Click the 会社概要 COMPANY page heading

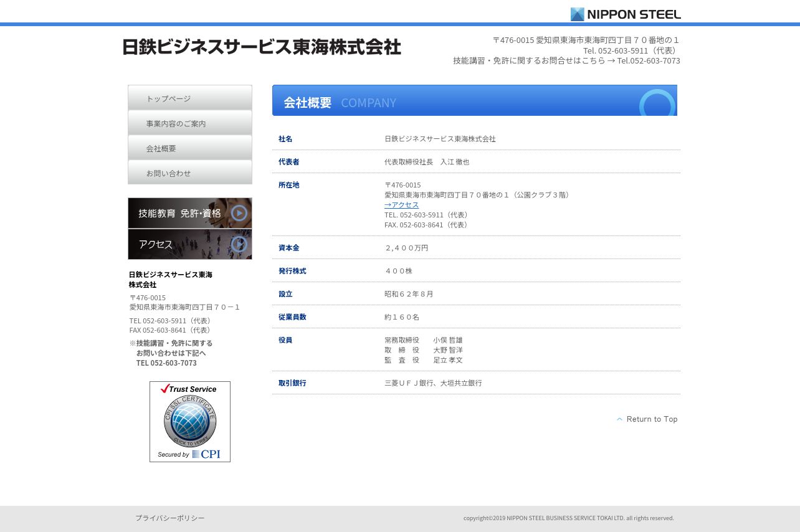point(475,100)
